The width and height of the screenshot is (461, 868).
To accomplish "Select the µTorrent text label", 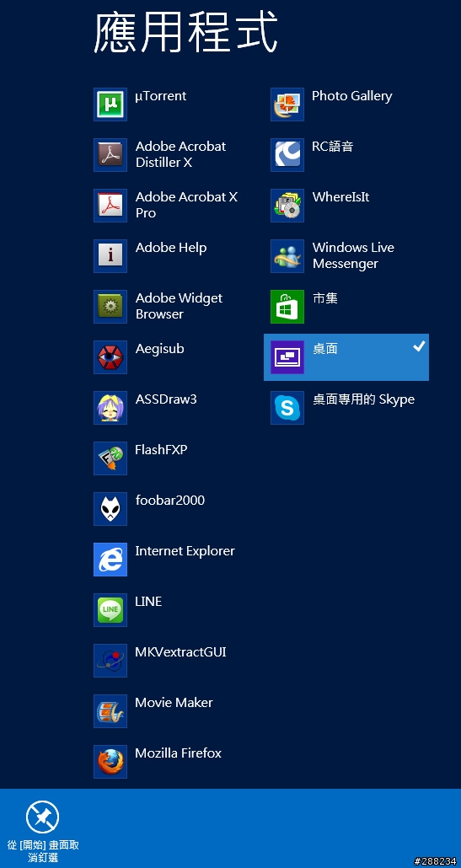I will [x=160, y=96].
